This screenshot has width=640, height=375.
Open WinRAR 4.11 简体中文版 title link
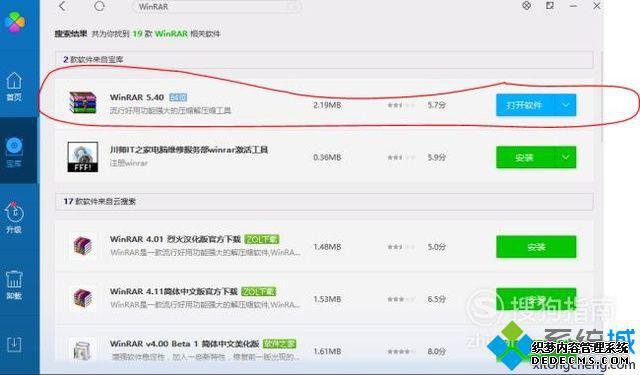[x=174, y=291]
